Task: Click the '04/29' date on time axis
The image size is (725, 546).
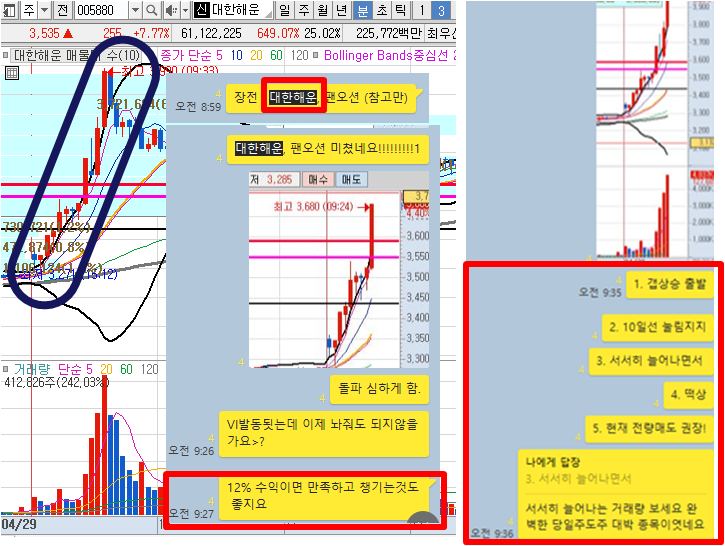Action: 19,525
